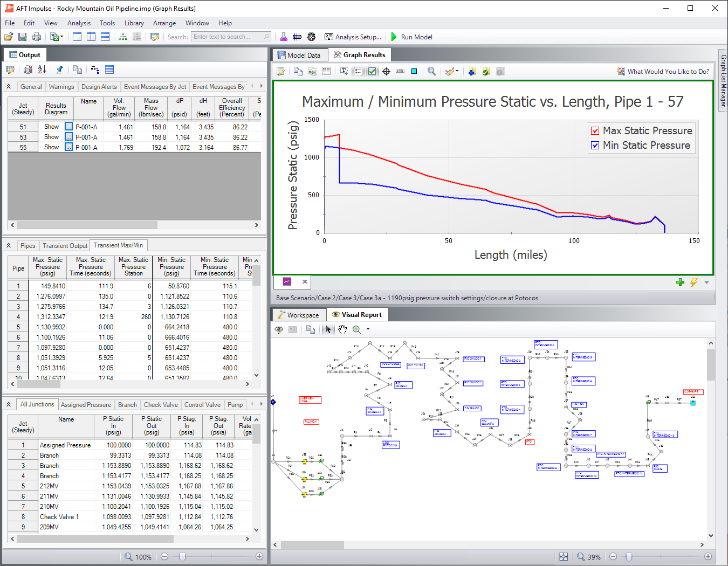728x566 pixels.
Task: Collapse the Transient Max/Min section chevron
Action: click(9, 245)
